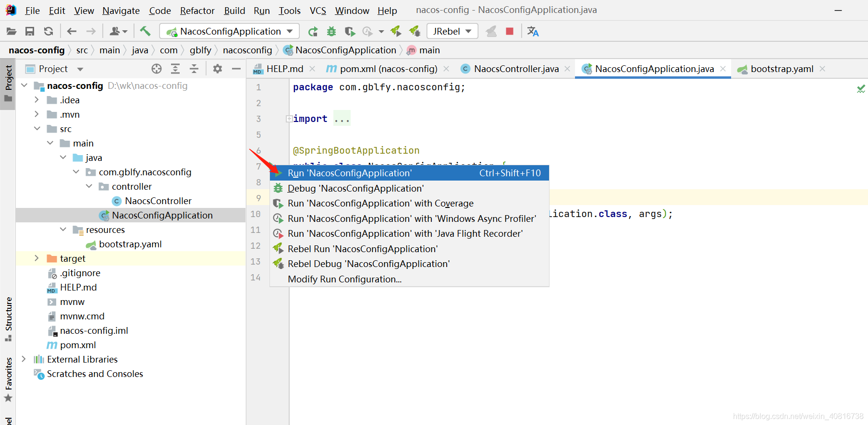Image resolution: width=868 pixels, height=425 pixels.
Task: Click the green inspection checkmark icon
Action: [x=861, y=89]
